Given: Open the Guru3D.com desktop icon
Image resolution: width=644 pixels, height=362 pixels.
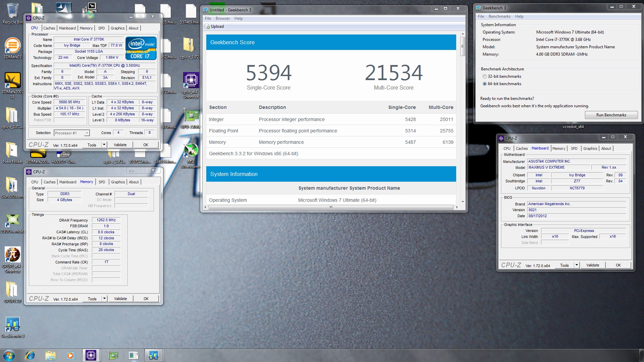Looking at the screenshot, I should click(x=12, y=188).
